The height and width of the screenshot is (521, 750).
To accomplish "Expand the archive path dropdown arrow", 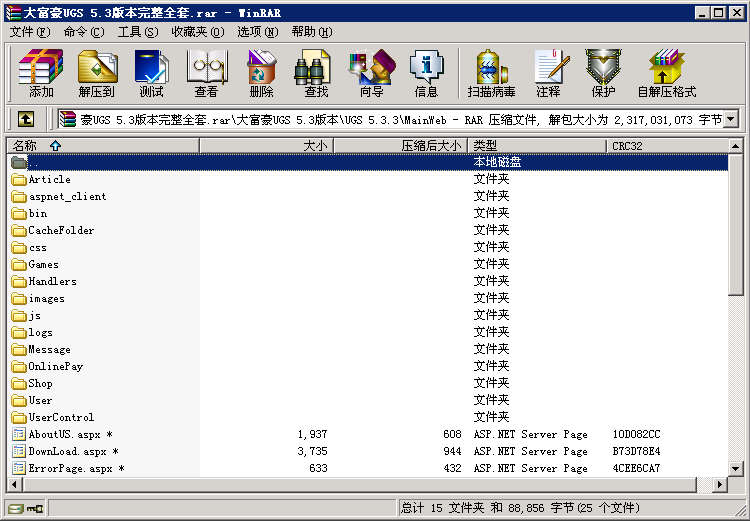I will point(731,120).
